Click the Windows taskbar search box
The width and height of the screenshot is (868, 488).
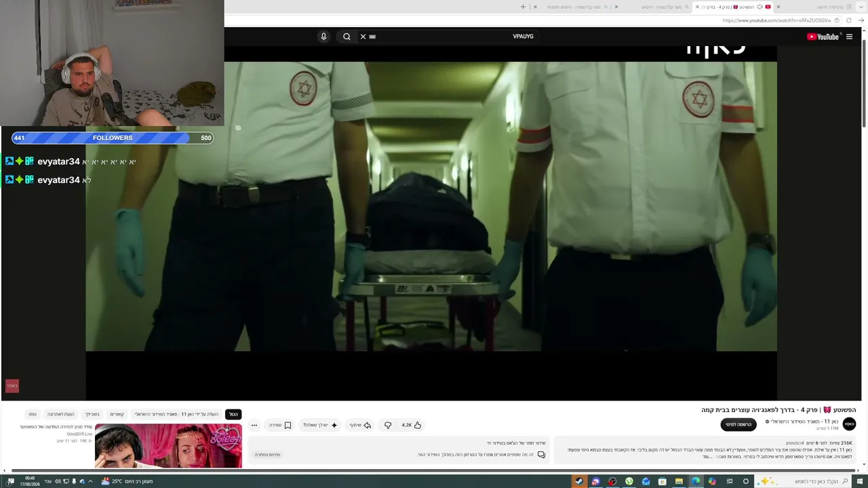coord(802,481)
